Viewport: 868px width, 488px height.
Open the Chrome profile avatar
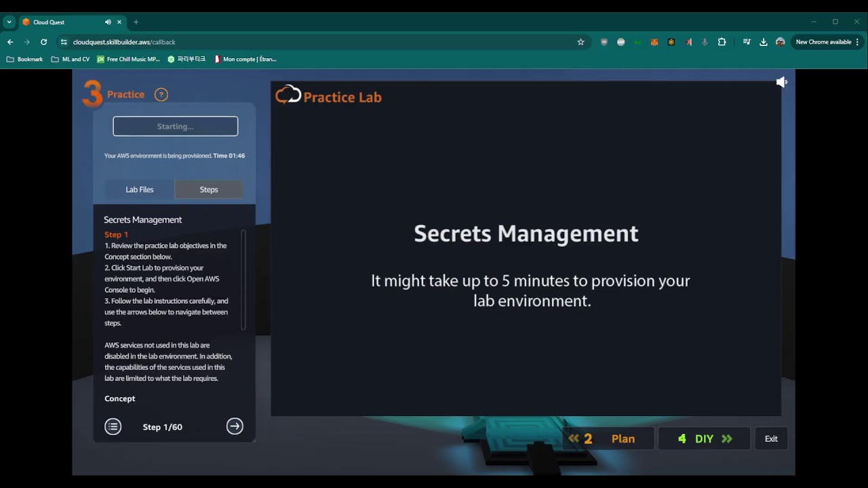point(781,42)
